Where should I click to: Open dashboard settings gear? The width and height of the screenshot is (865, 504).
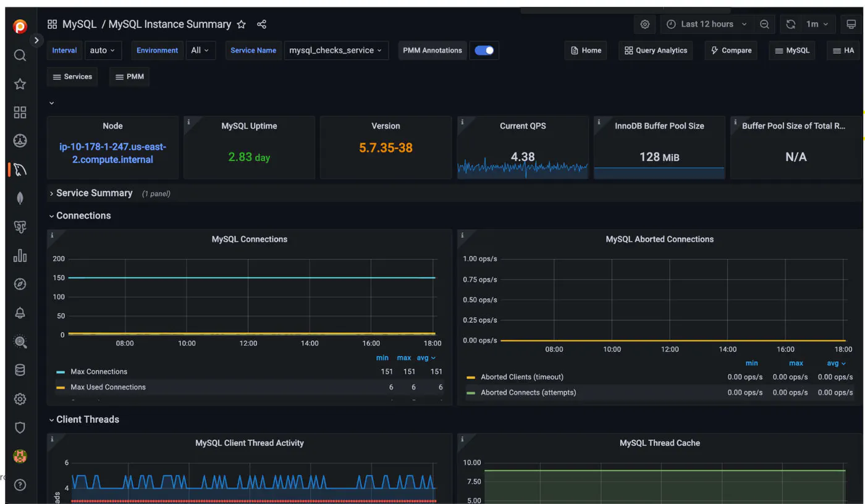tap(645, 25)
